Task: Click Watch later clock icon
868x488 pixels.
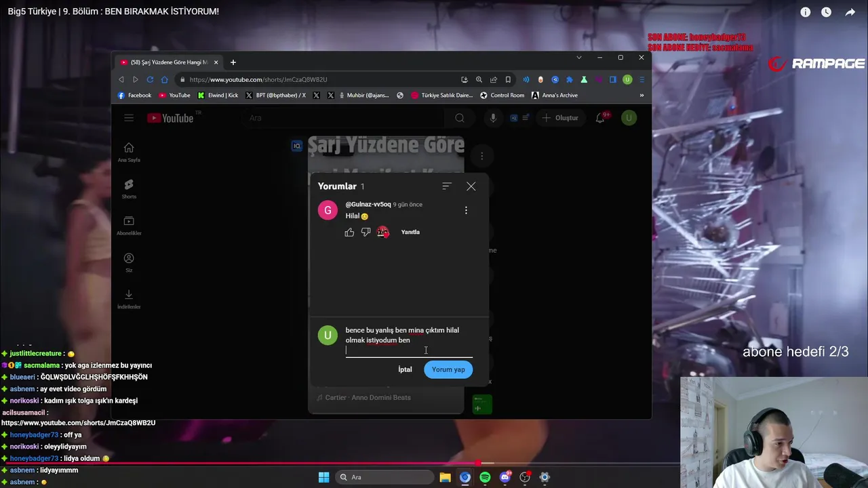Action: coord(826,12)
